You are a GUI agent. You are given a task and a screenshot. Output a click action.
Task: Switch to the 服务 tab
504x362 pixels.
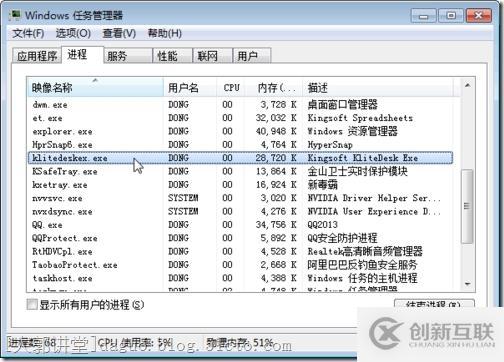pyautogui.click(x=128, y=56)
